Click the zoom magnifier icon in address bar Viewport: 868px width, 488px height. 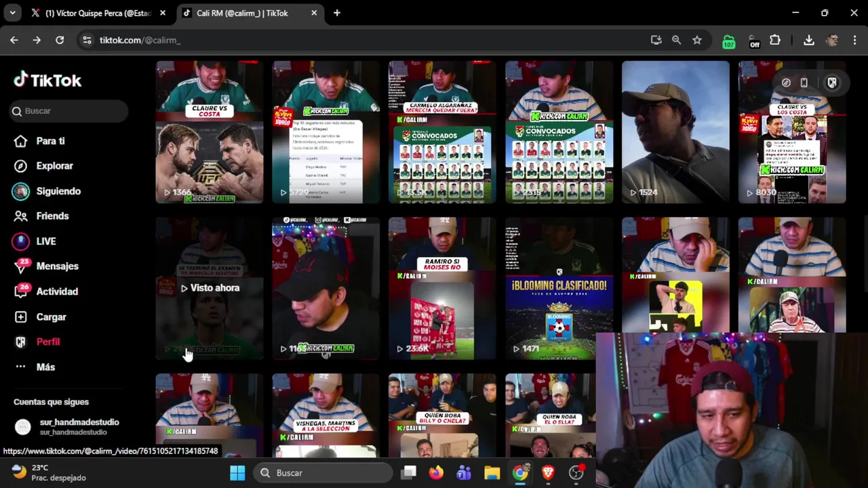pos(676,40)
